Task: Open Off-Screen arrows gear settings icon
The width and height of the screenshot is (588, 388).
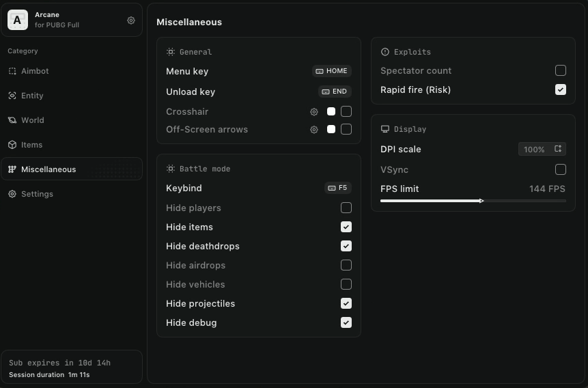Action: pos(314,129)
